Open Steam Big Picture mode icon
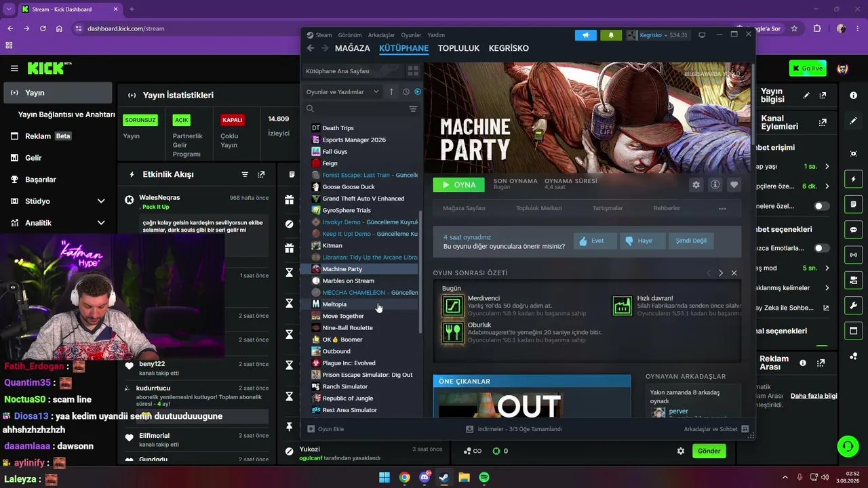Screen dimensions: 868x488 pyautogui.click(x=702, y=35)
